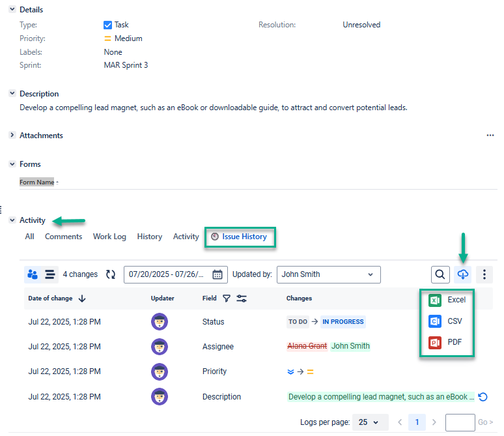The height and width of the screenshot is (436, 504).
Task: Select the Issue History tab
Action: click(240, 237)
